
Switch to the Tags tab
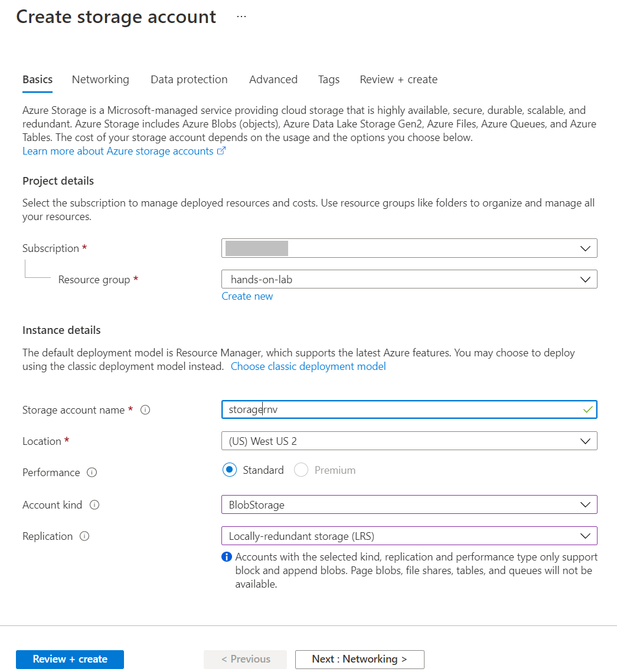click(329, 80)
